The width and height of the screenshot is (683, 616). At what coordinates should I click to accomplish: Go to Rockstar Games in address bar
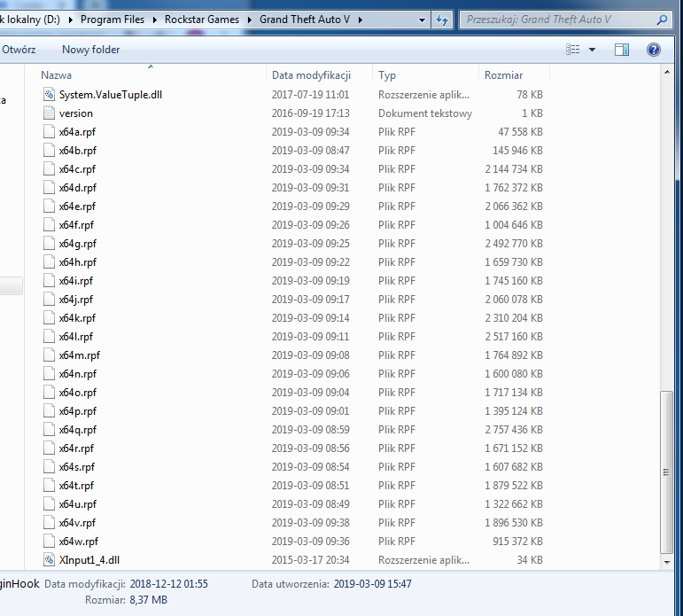pos(202,19)
